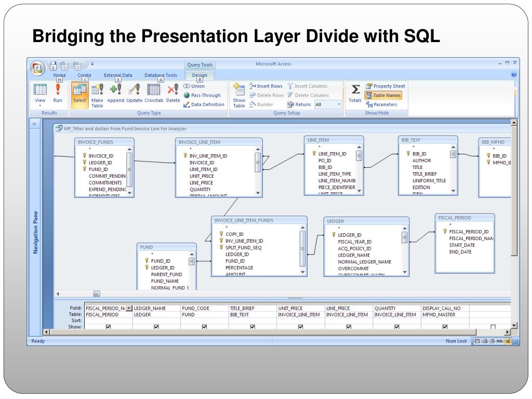
Task: Click Delete Rows in Query Setup
Action: click(267, 96)
